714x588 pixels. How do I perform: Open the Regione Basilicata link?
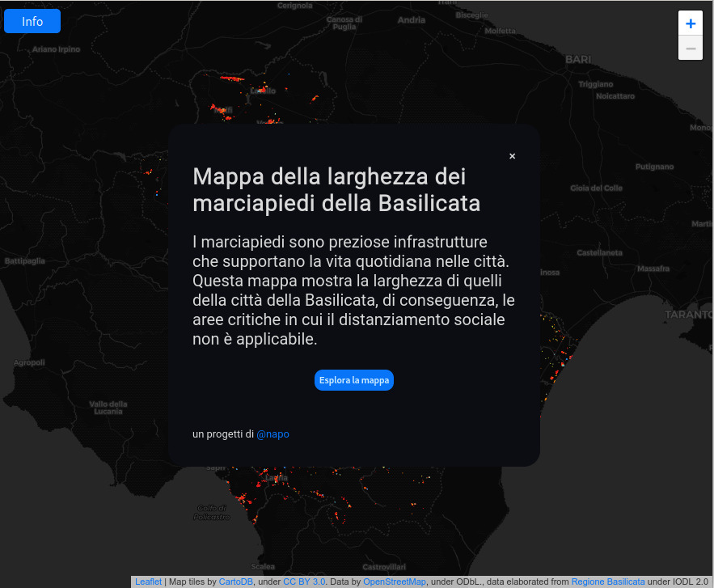click(x=608, y=582)
